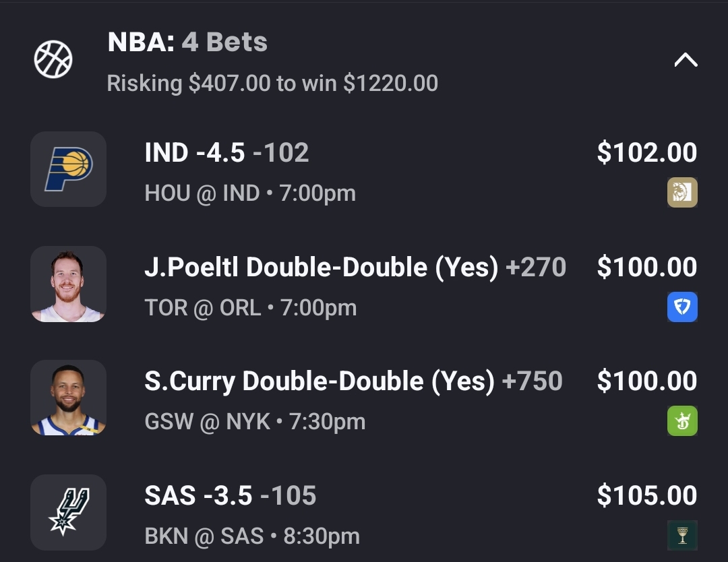The width and height of the screenshot is (728, 562).
Task: Open S.Curry Double-Double (Yes) +750 bet
Action: click(x=353, y=381)
